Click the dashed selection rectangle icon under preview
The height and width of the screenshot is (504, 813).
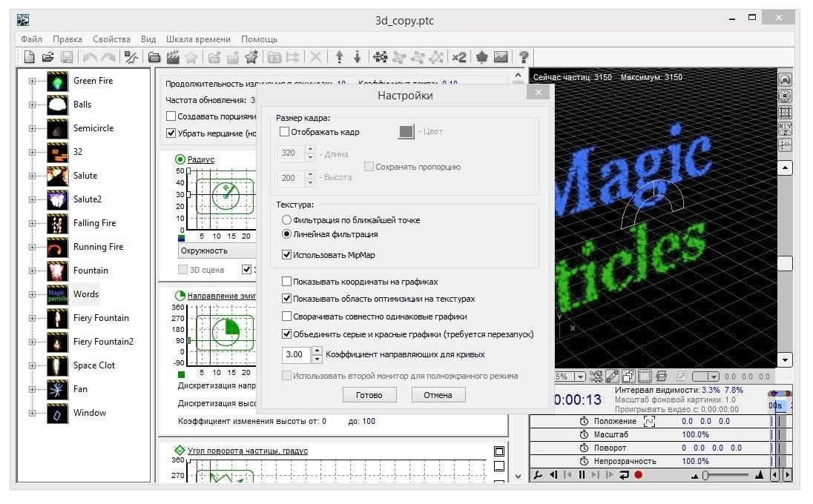pos(645,377)
